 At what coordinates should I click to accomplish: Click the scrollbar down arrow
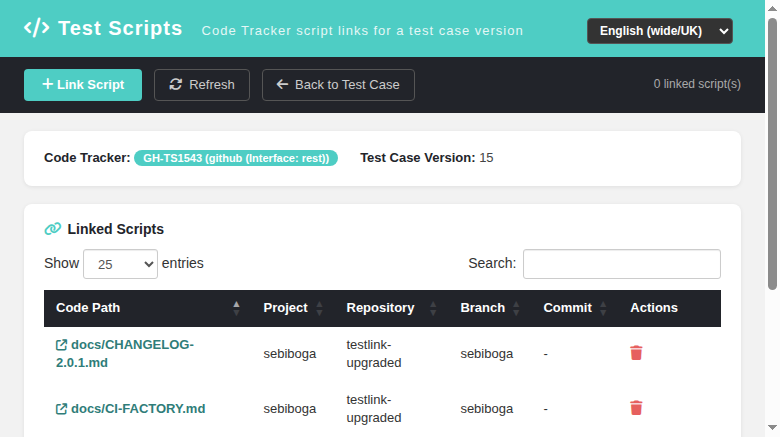(x=772, y=428)
